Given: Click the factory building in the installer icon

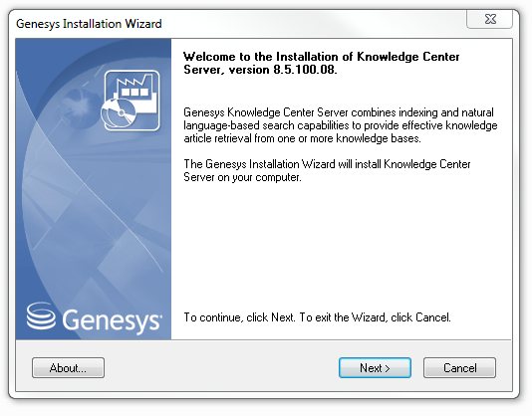Looking at the screenshot, I should (135, 91).
